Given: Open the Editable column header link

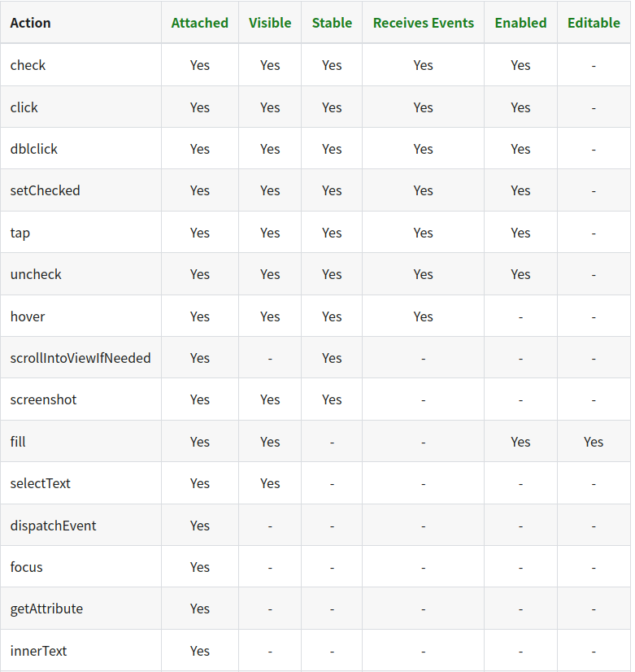Looking at the screenshot, I should point(594,23).
